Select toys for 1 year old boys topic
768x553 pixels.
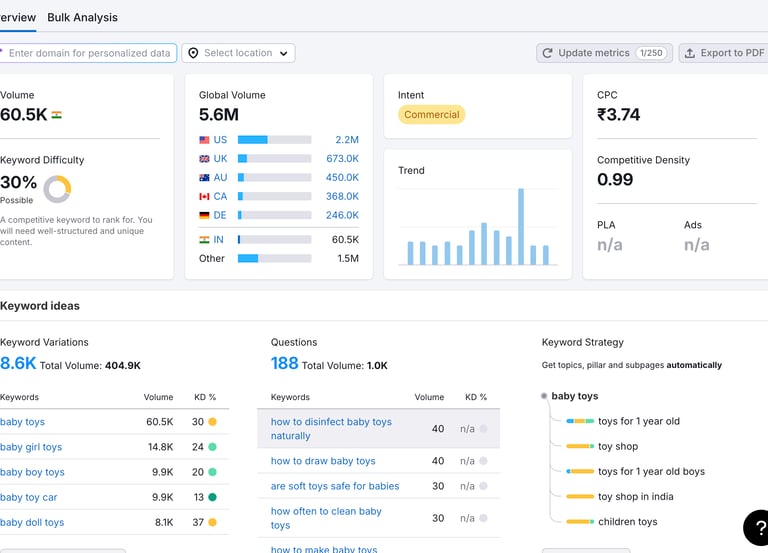(651, 472)
